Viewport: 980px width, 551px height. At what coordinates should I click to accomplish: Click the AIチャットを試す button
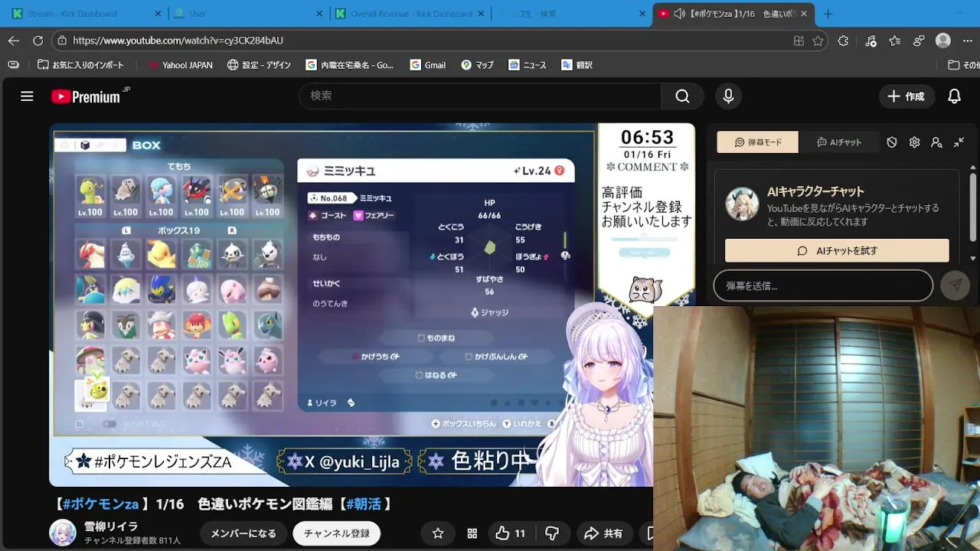point(837,250)
